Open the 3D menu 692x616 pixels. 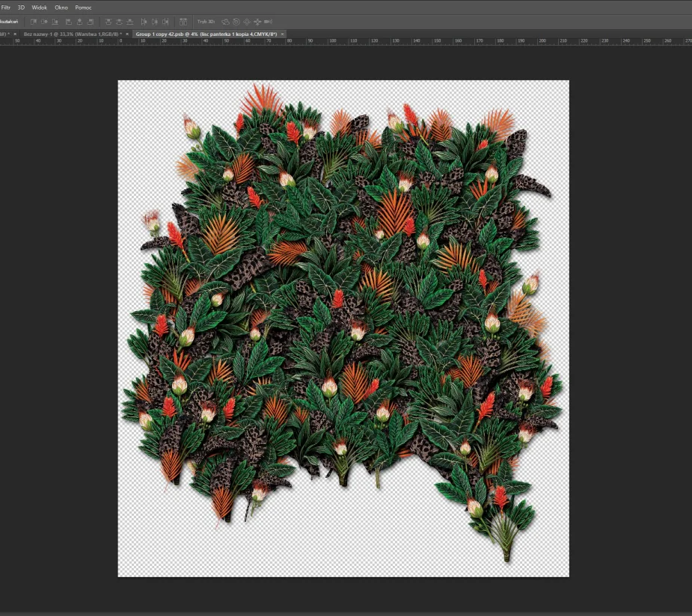(x=21, y=7)
